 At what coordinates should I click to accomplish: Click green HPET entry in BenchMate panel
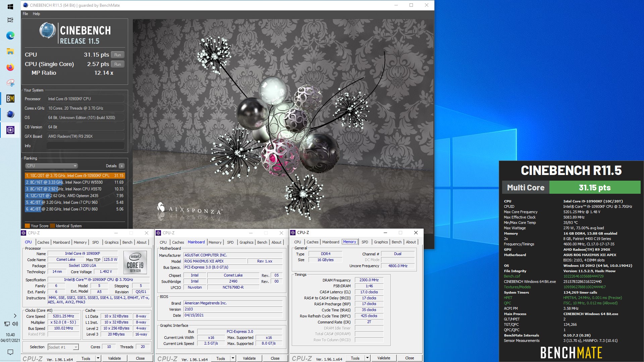click(x=508, y=298)
